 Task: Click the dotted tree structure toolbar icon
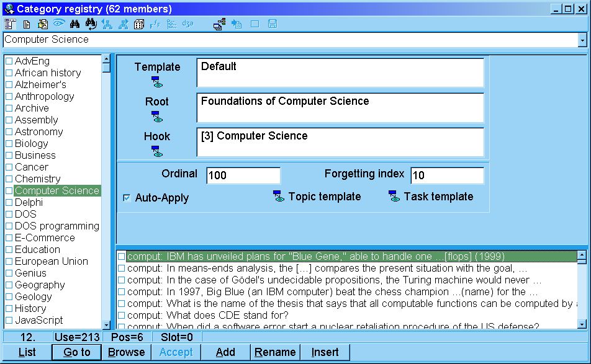[171, 24]
